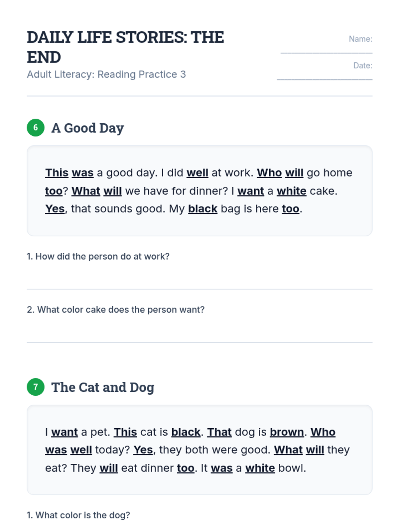
Task: Click the underlined word 'well' at work
Action: click(x=198, y=173)
